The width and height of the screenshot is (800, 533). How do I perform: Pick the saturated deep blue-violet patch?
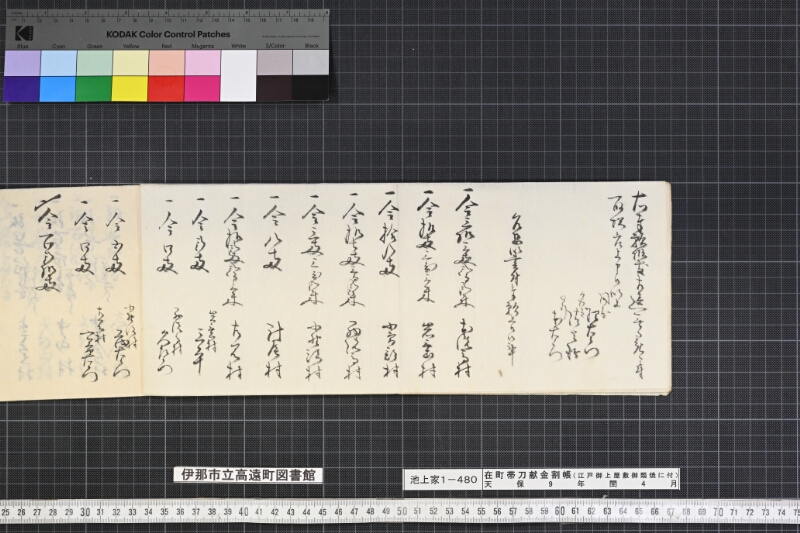[22, 88]
